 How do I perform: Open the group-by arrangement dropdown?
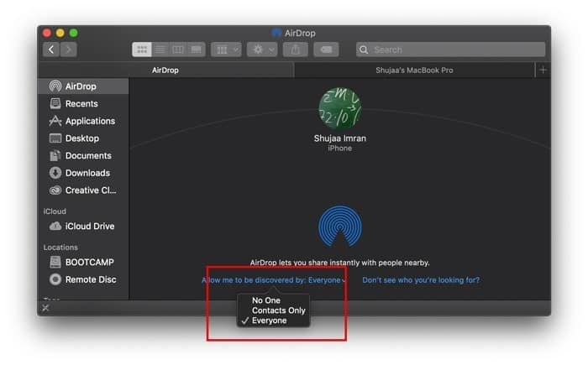coord(226,50)
